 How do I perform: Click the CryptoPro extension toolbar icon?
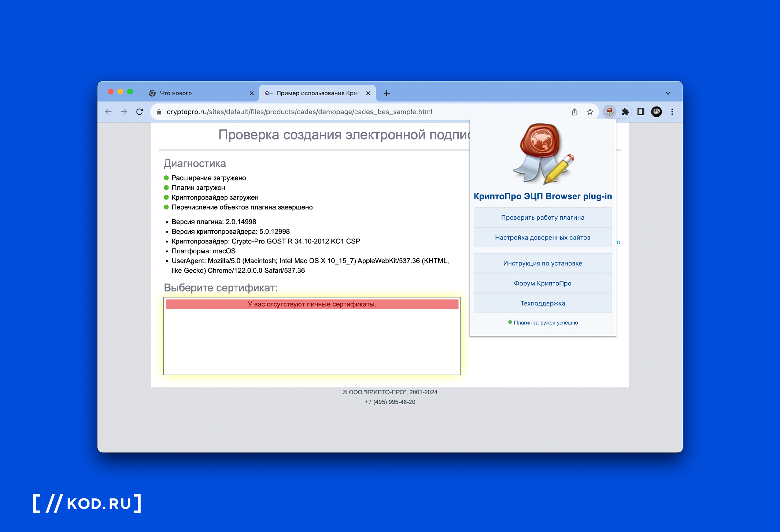pyautogui.click(x=609, y=112)
